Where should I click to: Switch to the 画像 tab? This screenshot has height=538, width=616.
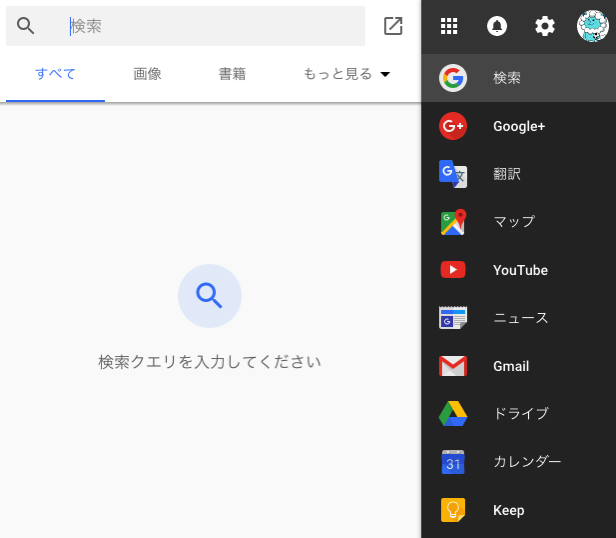(x=147, y=74)
